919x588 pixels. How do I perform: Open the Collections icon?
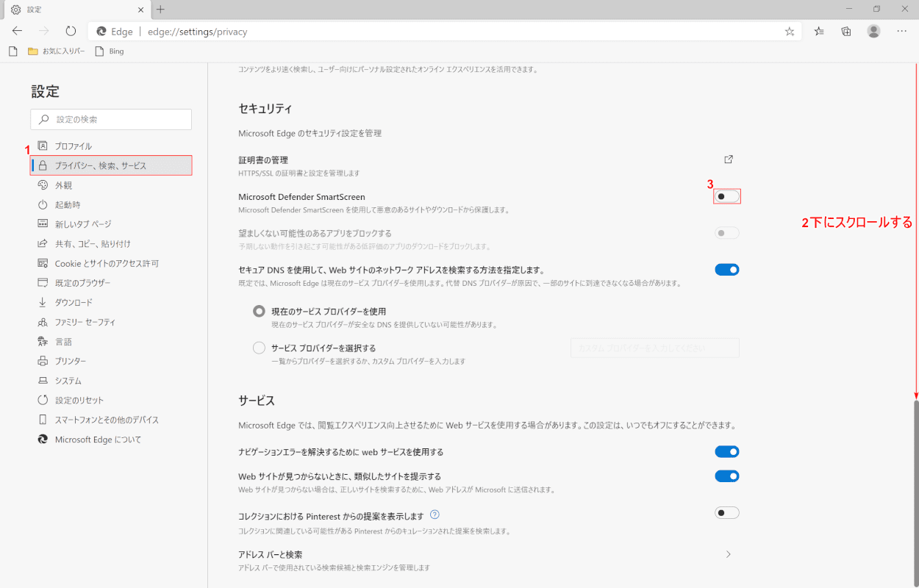846,32
